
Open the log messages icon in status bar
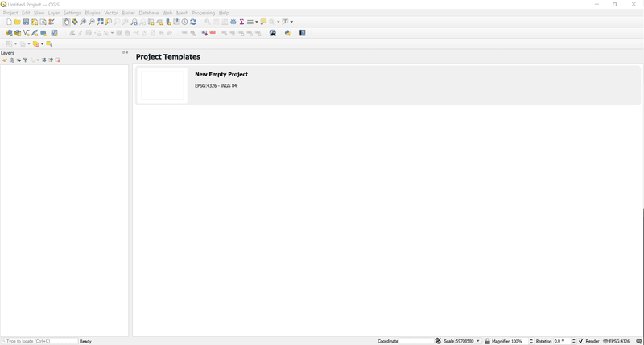click(x=638, y=341)
